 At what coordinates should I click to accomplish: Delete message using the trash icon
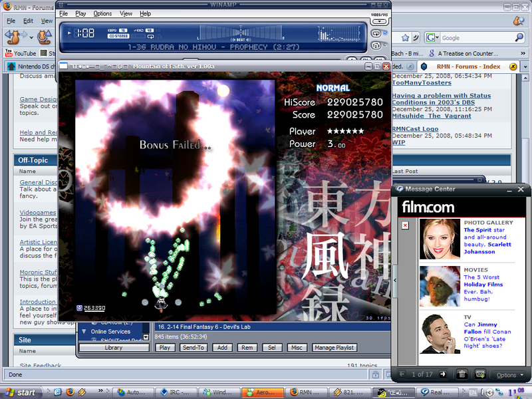(462, 374)
